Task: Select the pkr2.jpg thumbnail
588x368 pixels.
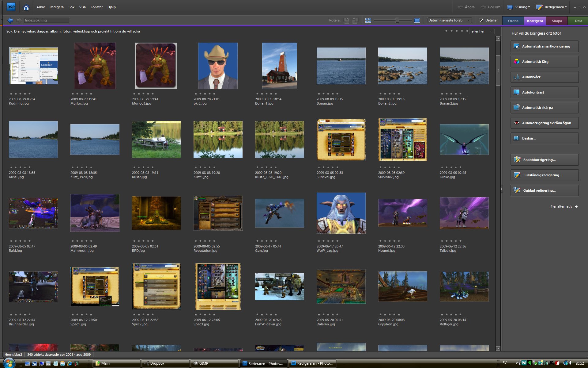Action: [x=218, y=66]
